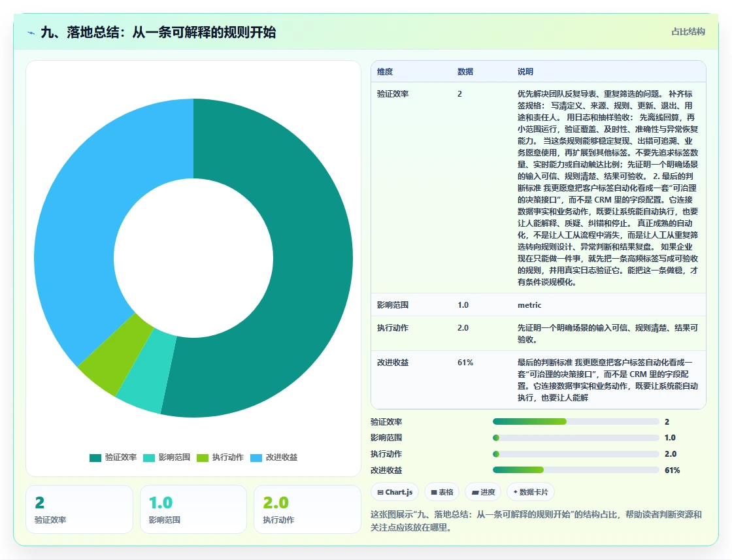Click the Chart.js tag chip
Viewport: 732px width, 560px height.
tap(395, 492)
